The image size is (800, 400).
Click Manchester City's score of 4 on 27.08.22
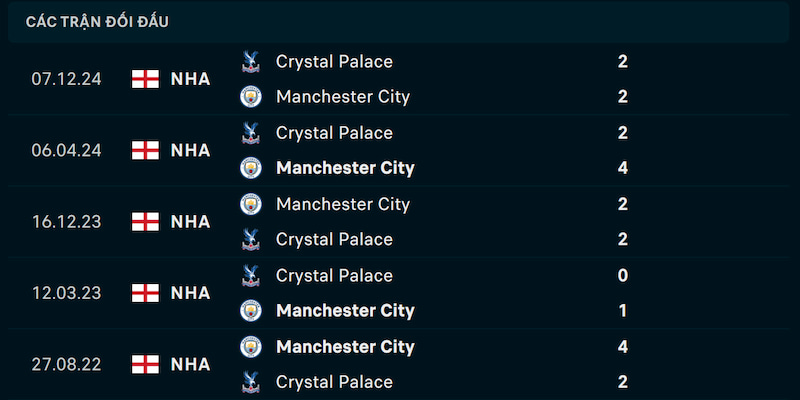click(x=622, y=347)
